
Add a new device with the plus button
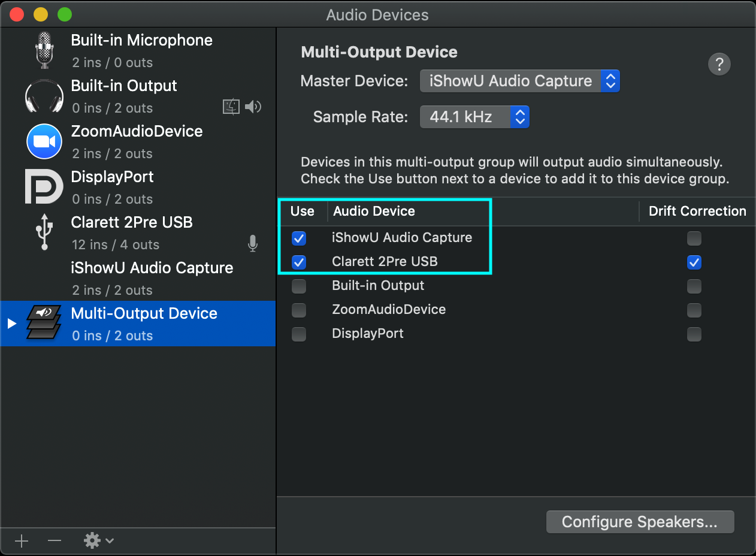(22, 541)
